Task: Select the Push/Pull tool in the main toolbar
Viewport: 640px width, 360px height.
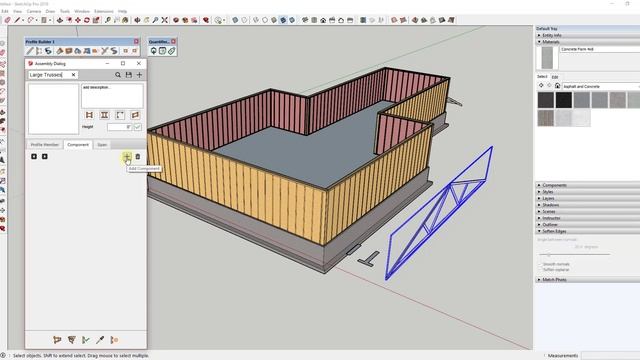Action: pos(60,20)
